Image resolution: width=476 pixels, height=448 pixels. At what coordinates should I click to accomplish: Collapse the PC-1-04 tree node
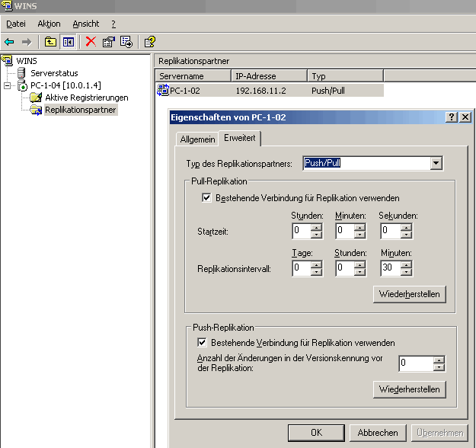(8, 85)
